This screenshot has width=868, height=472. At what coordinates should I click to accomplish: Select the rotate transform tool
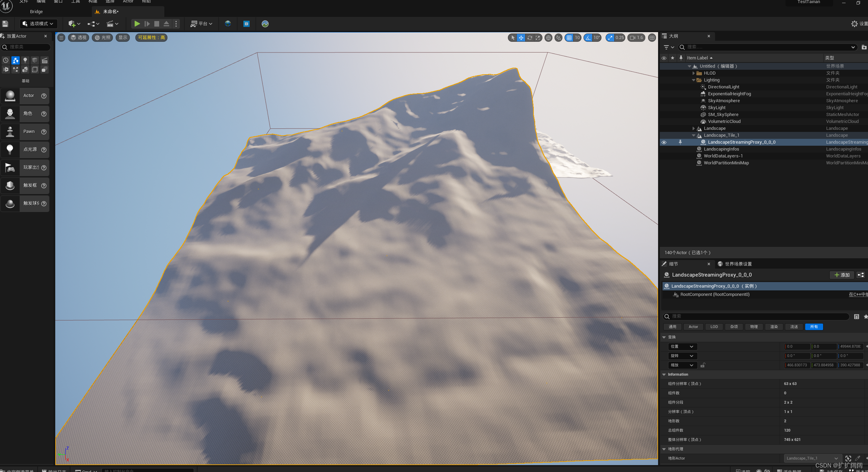point(530,38)
